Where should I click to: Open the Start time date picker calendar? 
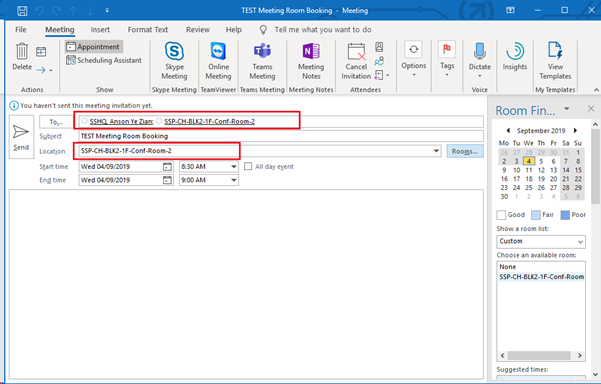click(167, 167)
